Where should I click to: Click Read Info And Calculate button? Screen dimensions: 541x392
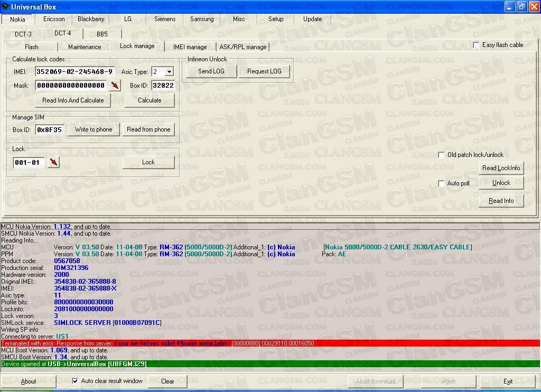pyautogui.click(x=73, y=100)
